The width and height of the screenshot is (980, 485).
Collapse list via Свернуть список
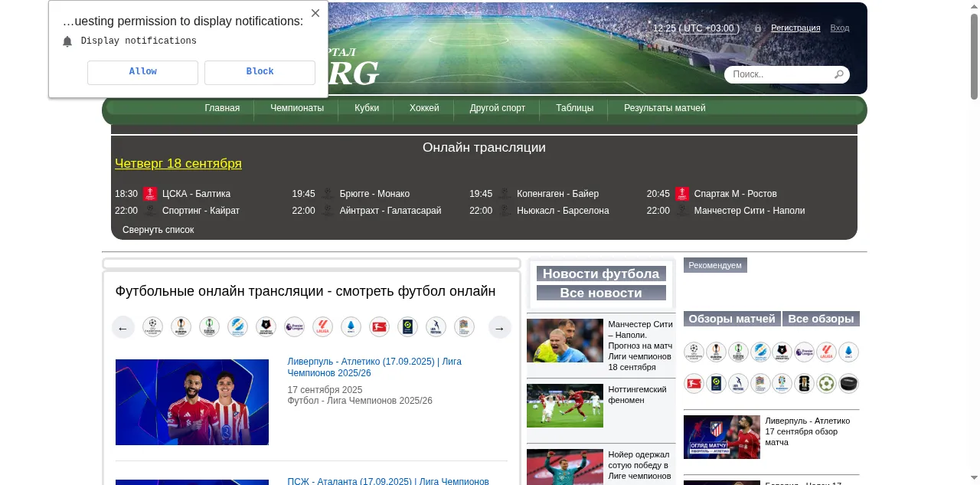click(x=158, y=230)
